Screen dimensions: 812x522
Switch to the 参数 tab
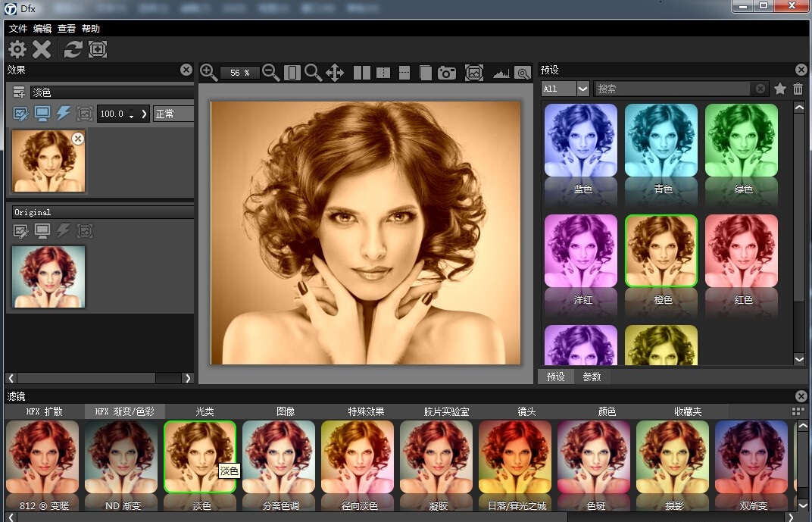click(x=592, y=377)
